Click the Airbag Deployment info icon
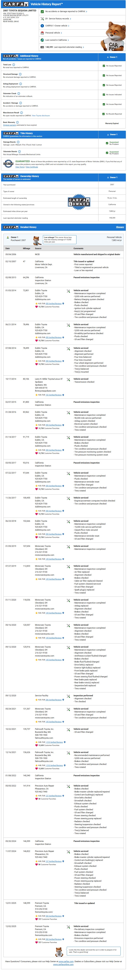 [21, 84]
